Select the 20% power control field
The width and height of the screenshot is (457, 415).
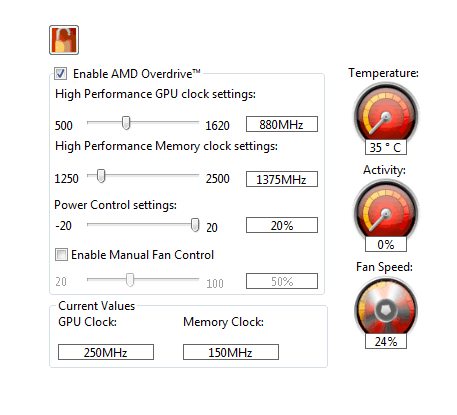click(282, 225)
